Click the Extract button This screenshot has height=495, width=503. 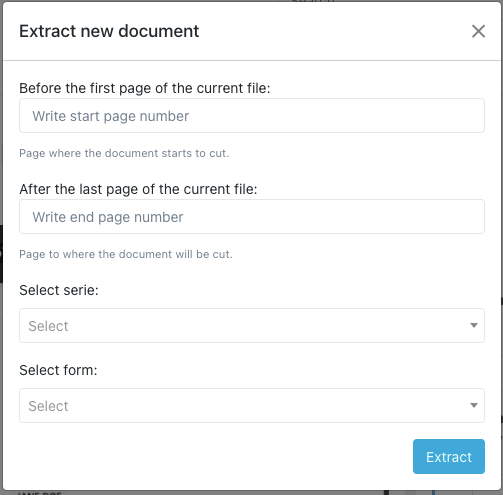tap(449, 456)
